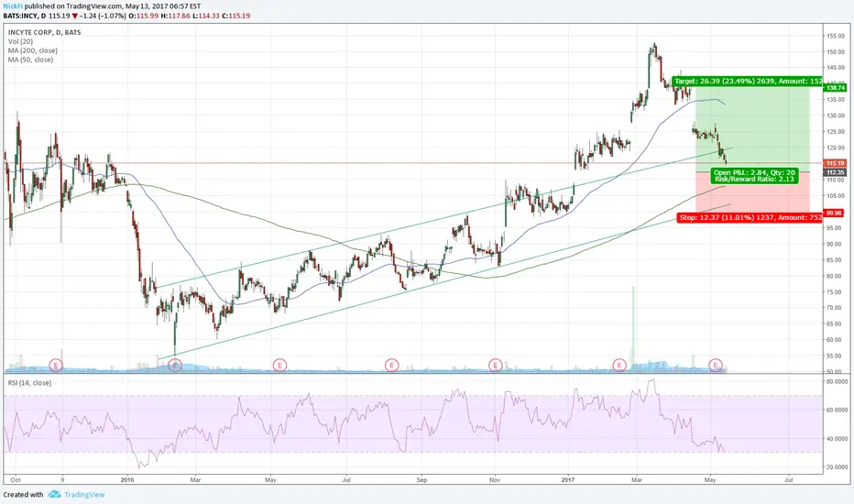Click the TradingView logo icon at bottom
Viewport: 854px width, 504px height.
pyautogui.click(x=54, y=495)
